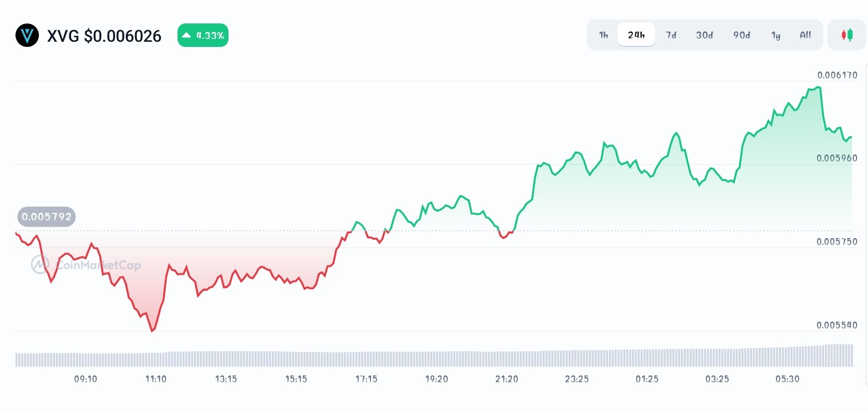Click the green up-arrow inside the percentage badge
Viewport: 868px width, 412px height.
(186, 35)
